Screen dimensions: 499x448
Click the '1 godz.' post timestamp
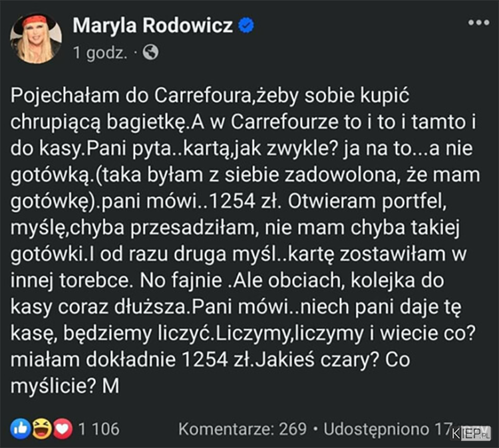(x=100, y=53)
